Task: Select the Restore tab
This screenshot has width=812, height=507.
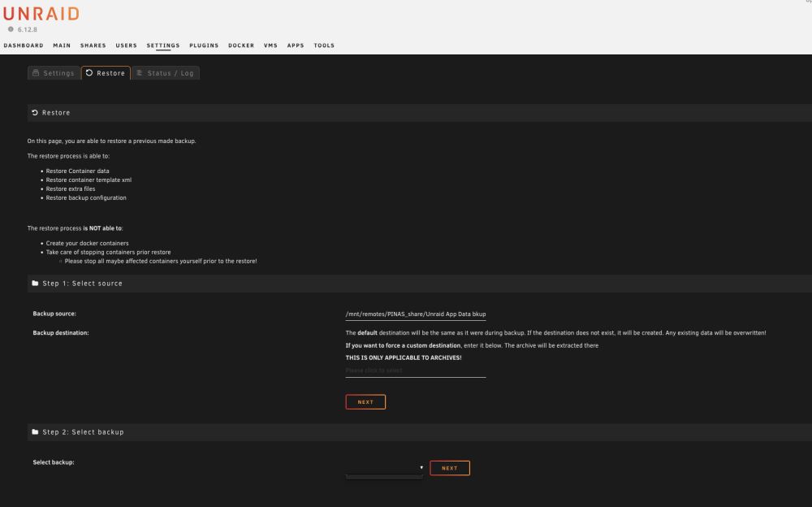Action: click(x=106, y=73)
